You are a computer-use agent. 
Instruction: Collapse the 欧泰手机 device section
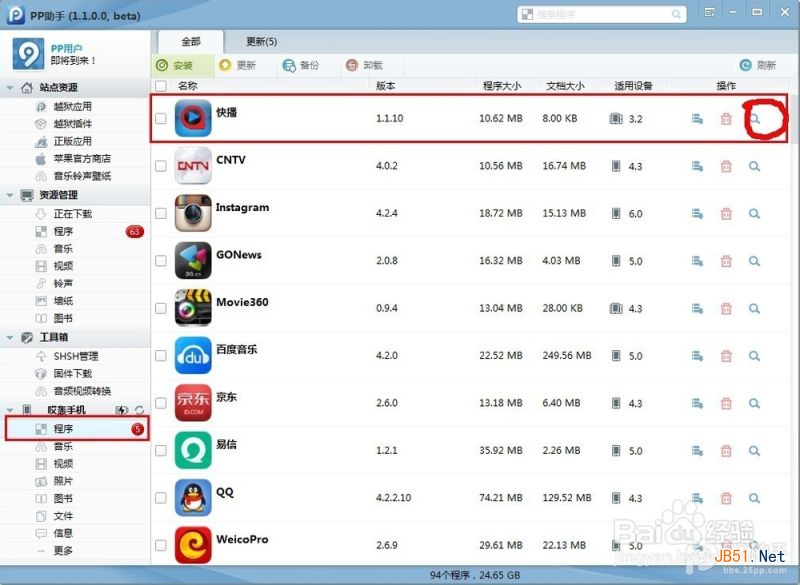10,410
